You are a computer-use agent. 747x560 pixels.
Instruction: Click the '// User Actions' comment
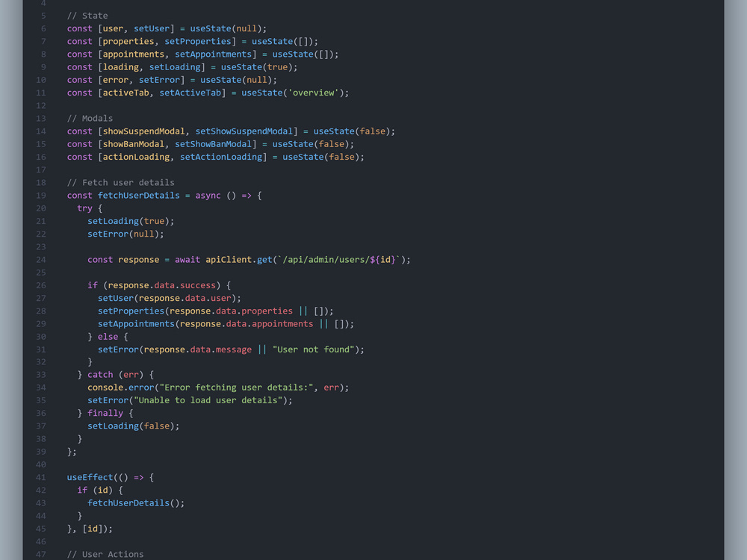105,556
